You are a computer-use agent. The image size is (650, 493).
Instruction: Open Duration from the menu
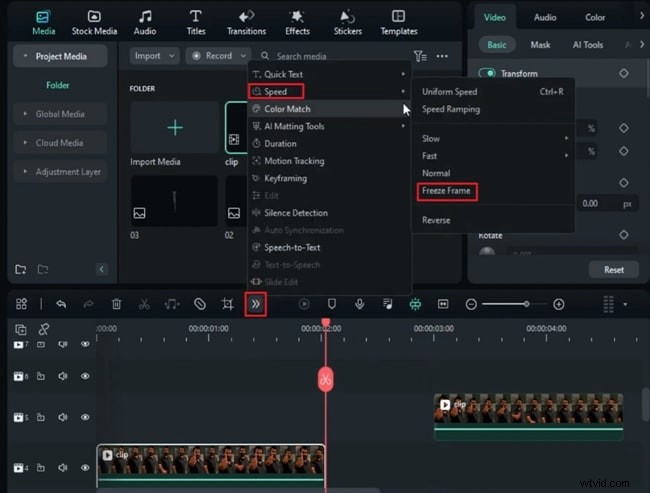point(280,144)
